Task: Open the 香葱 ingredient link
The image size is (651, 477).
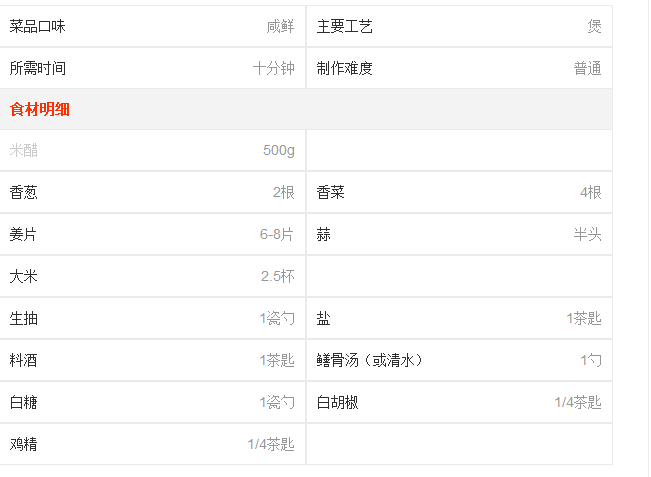Action: click(x=24, y=192)
